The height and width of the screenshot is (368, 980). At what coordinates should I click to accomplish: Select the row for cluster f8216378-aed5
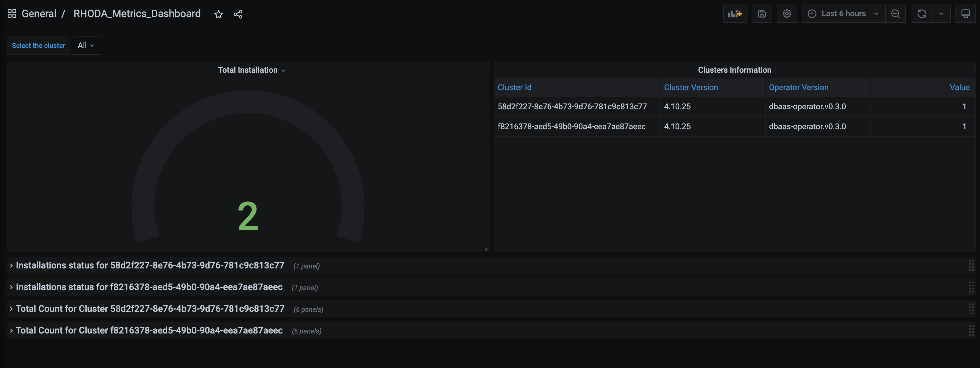[x=572, y=126]
